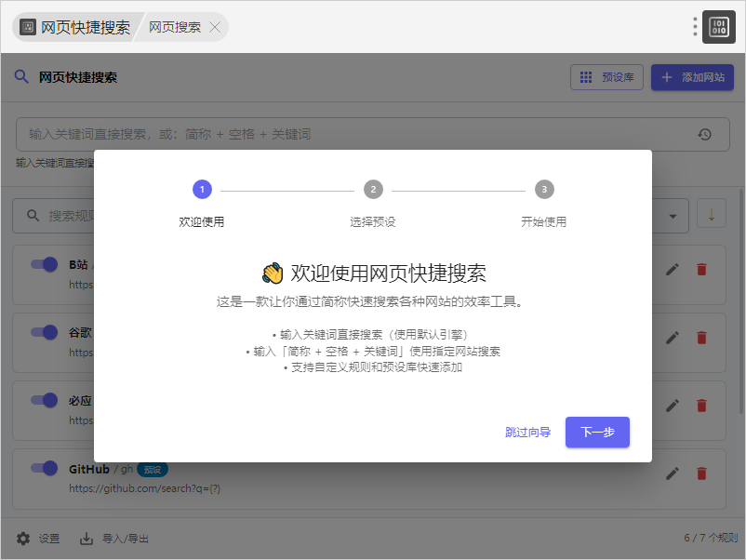This screenshot has width=746, height=560.
Task: Disable the 谷歌 rule switch
Action: [45, 332]
